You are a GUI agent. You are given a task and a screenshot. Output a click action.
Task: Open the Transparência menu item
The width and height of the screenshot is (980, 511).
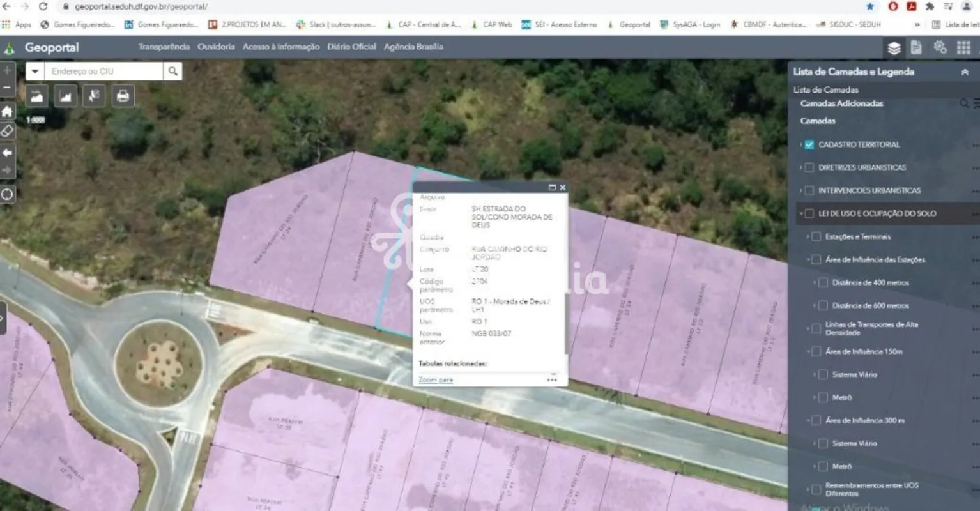tap(164, 47)
